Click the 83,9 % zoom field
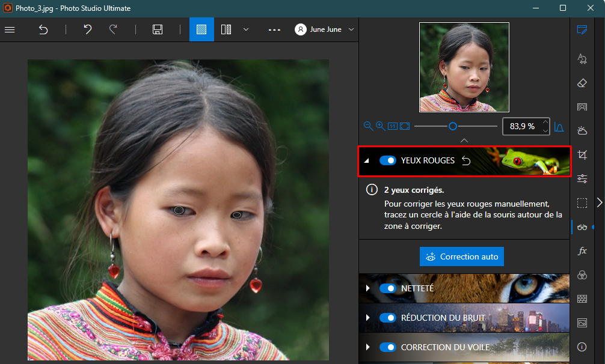 [521, 126]
